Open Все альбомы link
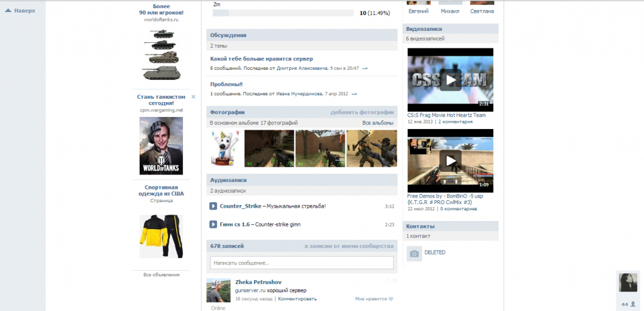 [x=378, y=123]
